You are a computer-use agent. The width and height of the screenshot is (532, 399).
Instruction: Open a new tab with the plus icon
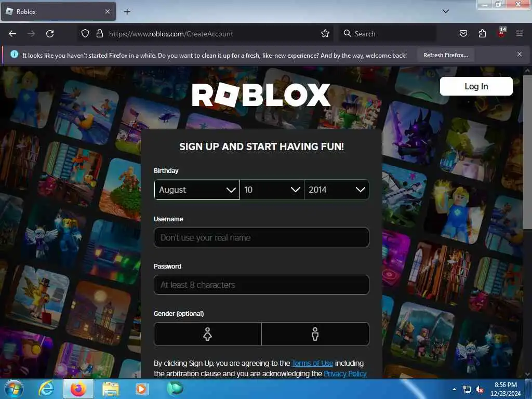[127, 12]
